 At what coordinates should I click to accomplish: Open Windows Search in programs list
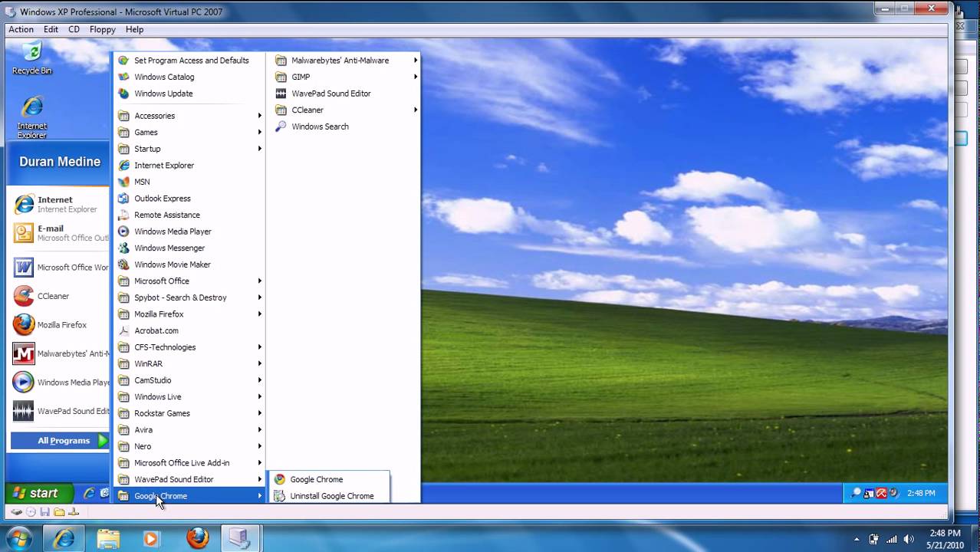319,127
